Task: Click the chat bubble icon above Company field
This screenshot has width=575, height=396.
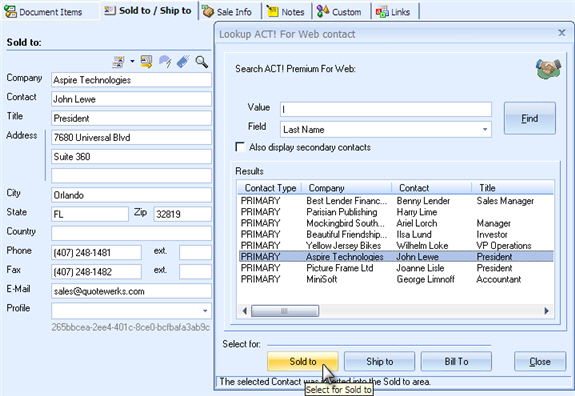Action: [165, 62]
